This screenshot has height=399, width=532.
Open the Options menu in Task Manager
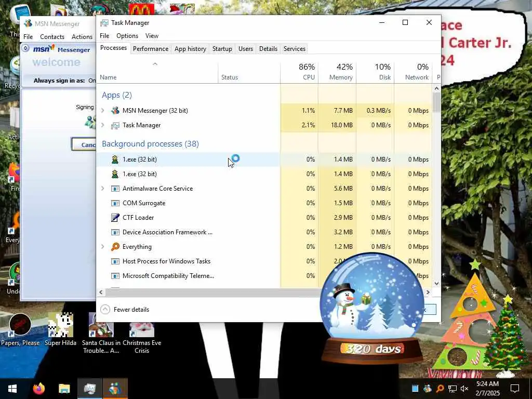point(127,36)
